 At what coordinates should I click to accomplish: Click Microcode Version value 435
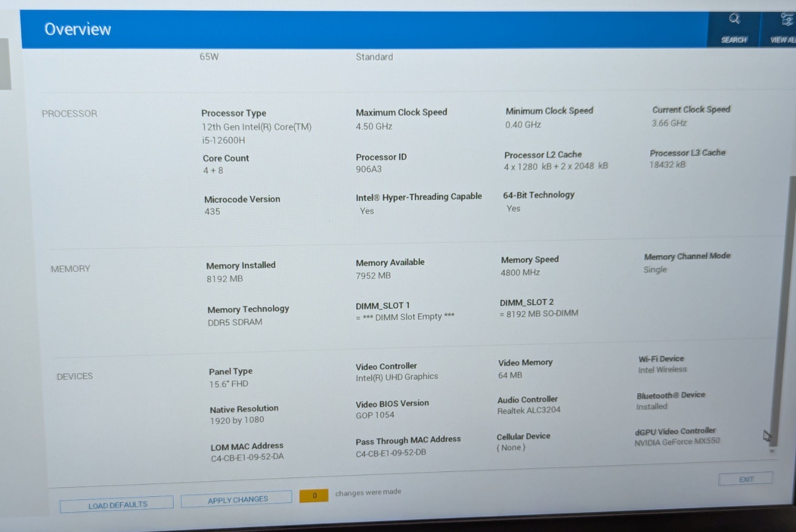pos(212,211)
